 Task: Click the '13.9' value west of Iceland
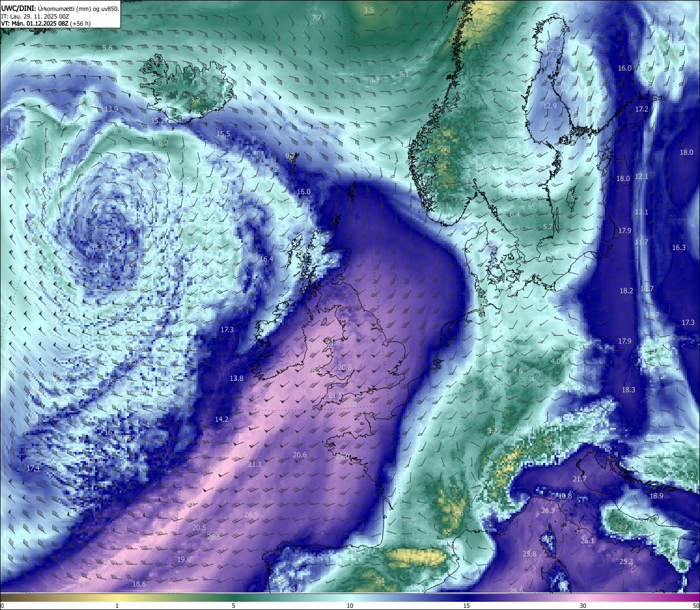tap(111, 109)
